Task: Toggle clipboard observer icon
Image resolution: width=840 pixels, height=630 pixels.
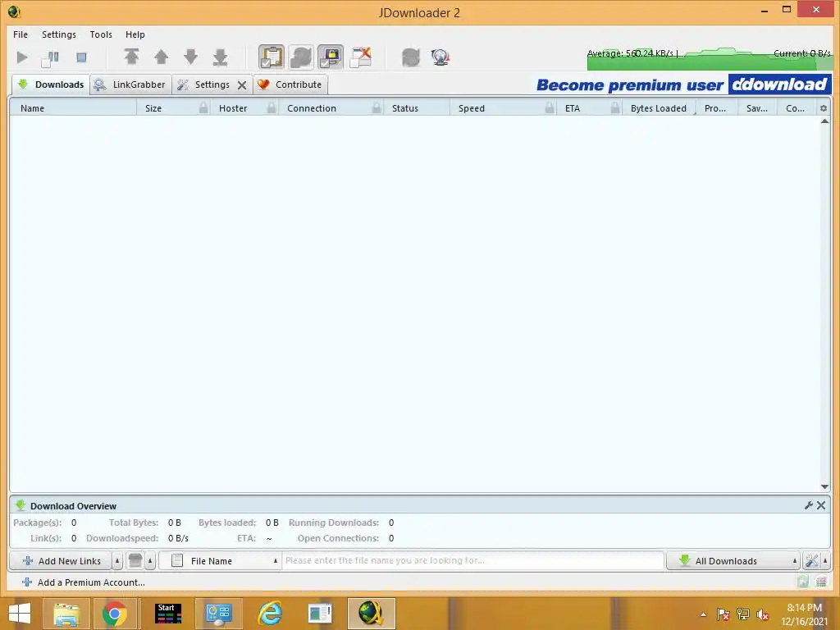Action: [x=271, y=57]
